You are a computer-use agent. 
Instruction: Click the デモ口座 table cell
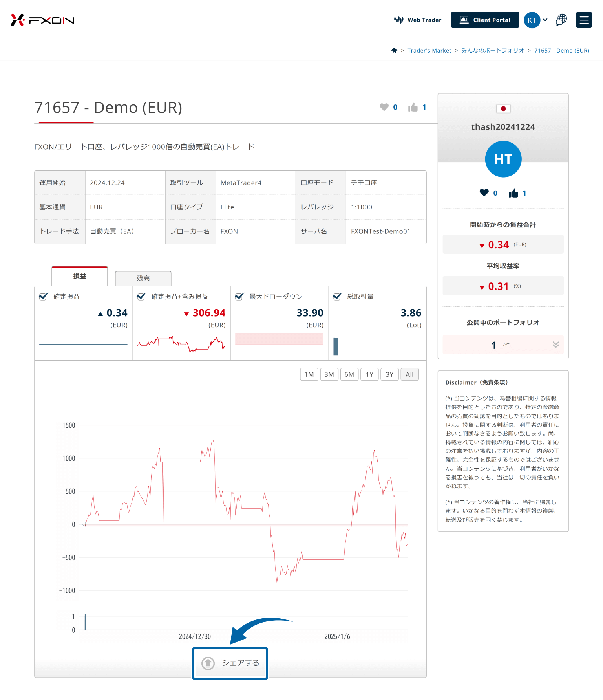pos(386,183)
